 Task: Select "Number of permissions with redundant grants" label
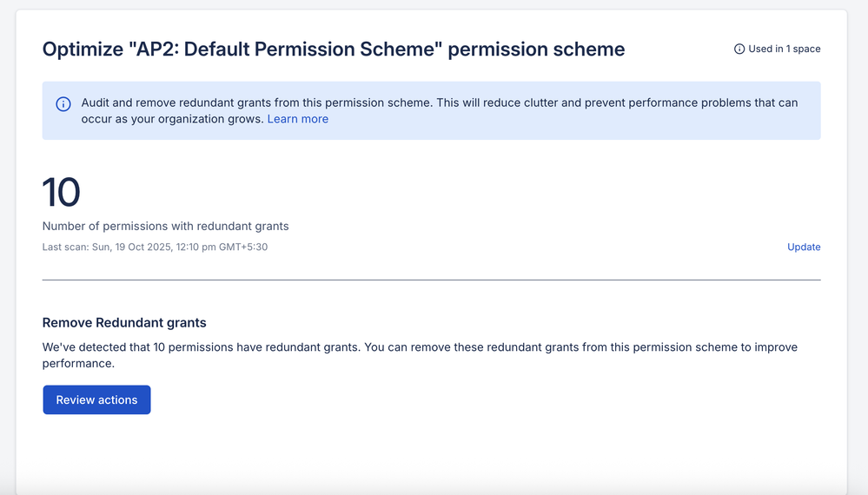click(165, 226)
